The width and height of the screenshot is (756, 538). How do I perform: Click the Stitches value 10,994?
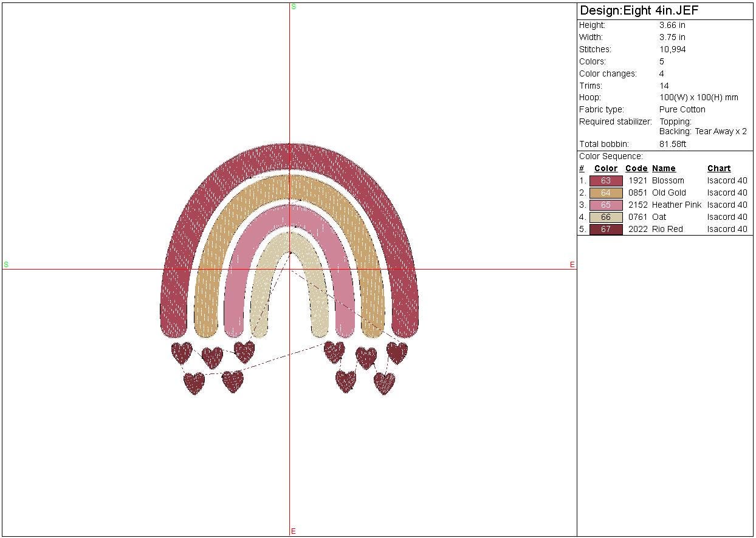(x=672, y=49)
